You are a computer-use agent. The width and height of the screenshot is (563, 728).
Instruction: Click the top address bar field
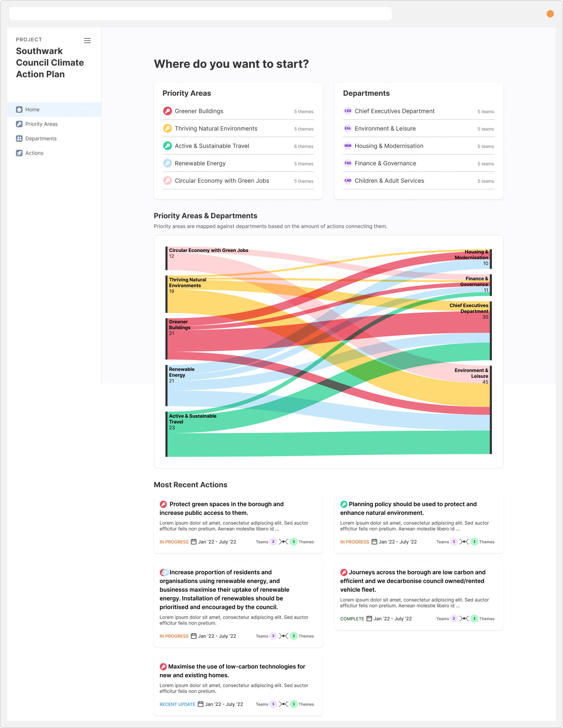point(200,14)
